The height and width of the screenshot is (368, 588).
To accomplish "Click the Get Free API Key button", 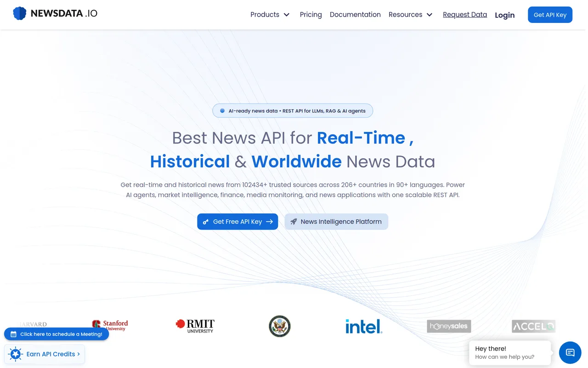I will (237, 222).
